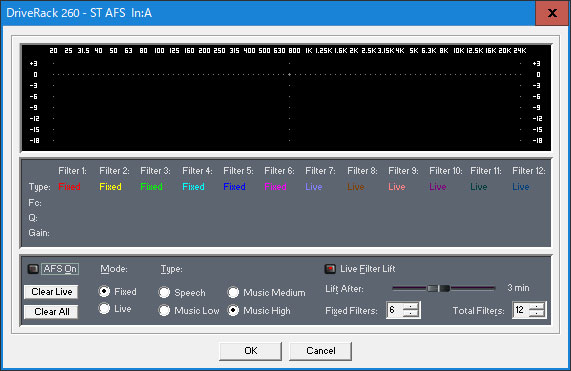Click the Live type of Filter 10

click(x=438, y=187)
